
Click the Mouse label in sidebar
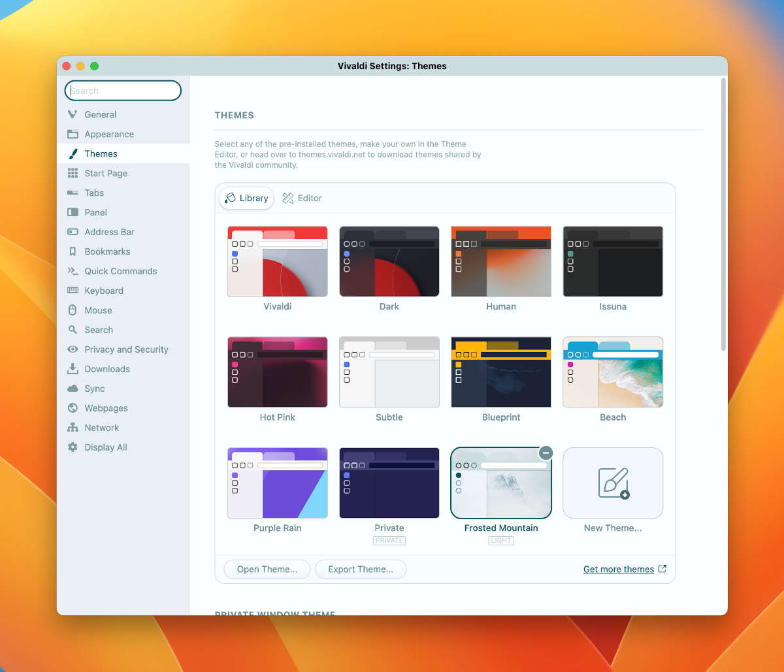98,310
